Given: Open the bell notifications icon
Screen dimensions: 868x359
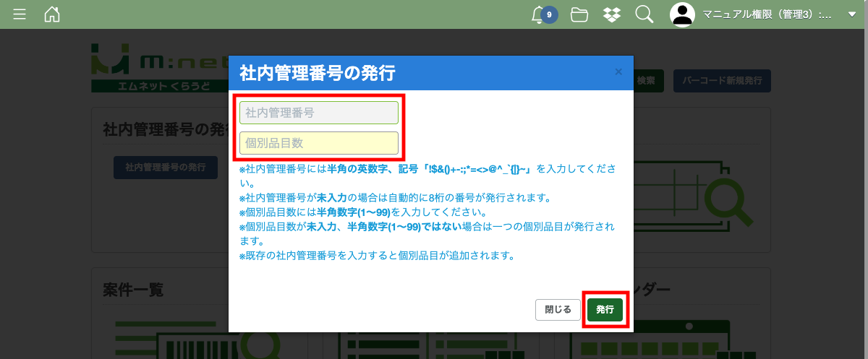Looking at the screenshot, I should pos(537,14).
